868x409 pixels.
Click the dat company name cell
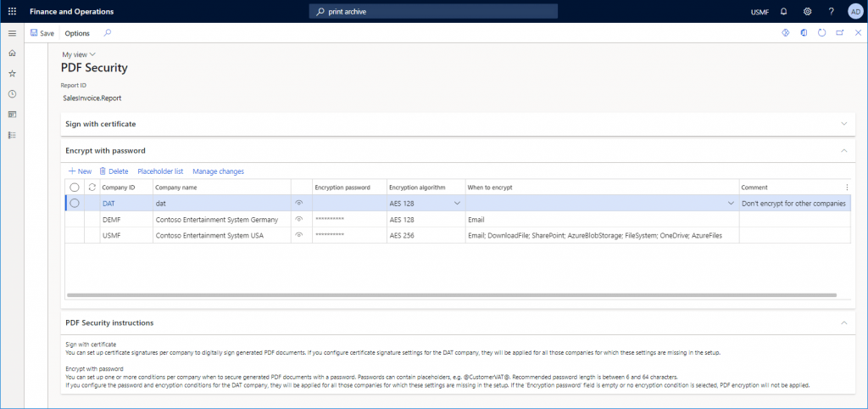[x=221, y=204]
